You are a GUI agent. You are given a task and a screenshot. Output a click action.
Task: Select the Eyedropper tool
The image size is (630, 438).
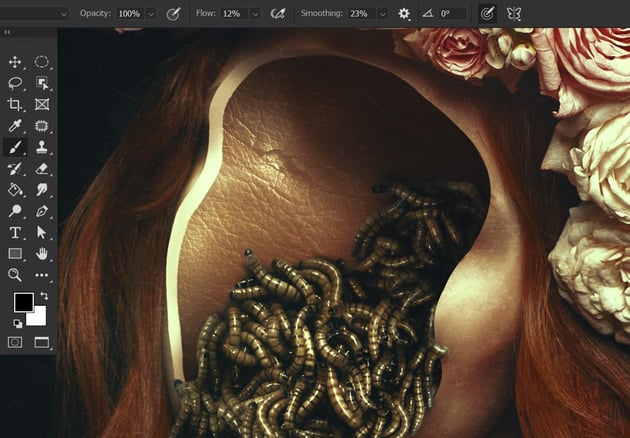[x=15, y=126]
